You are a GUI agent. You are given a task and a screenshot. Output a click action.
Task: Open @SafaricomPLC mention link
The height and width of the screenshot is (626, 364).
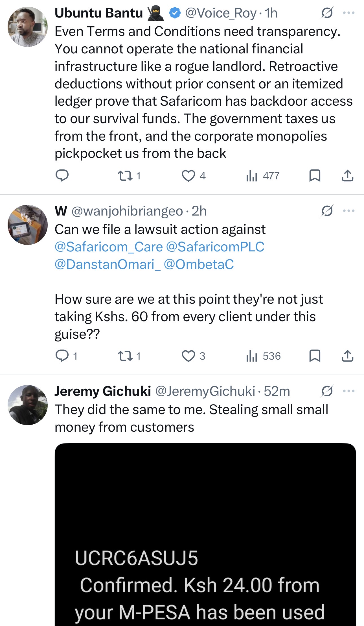tap(215, 247)
